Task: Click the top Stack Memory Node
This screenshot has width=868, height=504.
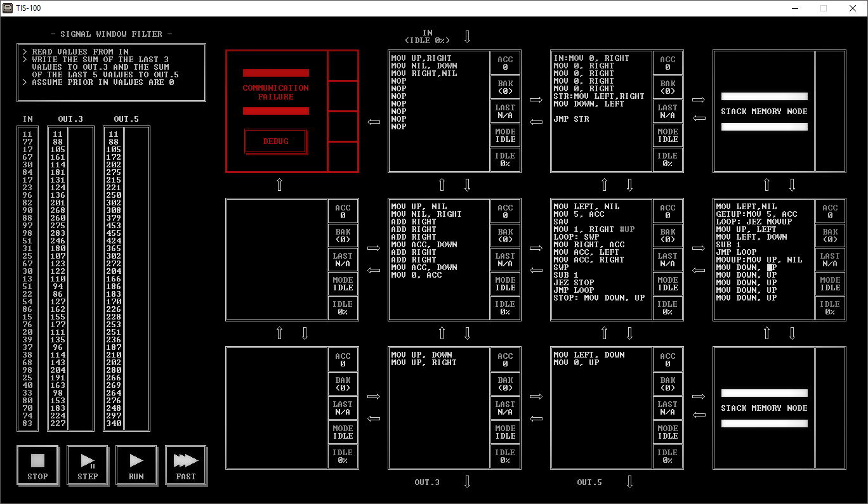Action: point(764,112)
